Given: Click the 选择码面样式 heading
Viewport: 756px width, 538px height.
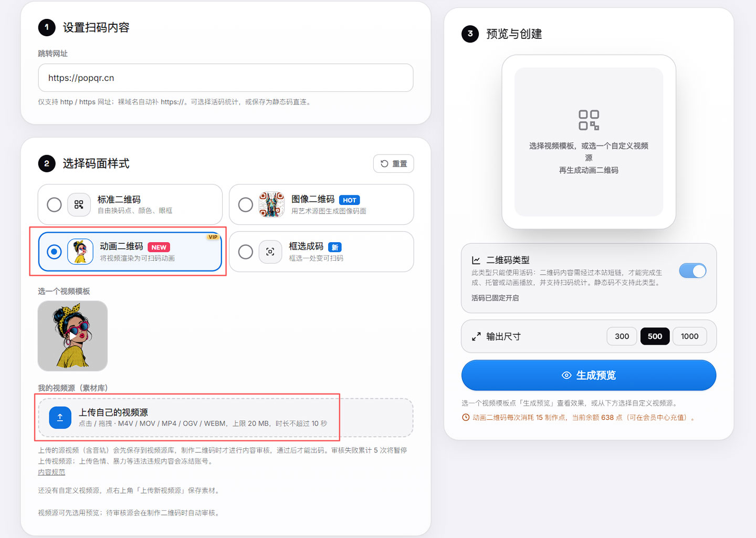Looking at the screenshot, I should tap(96, 163).
